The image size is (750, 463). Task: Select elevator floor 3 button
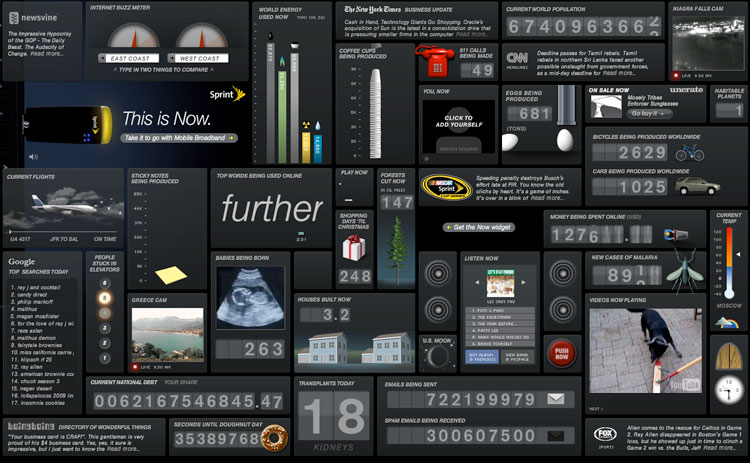[x=105, y=328]
